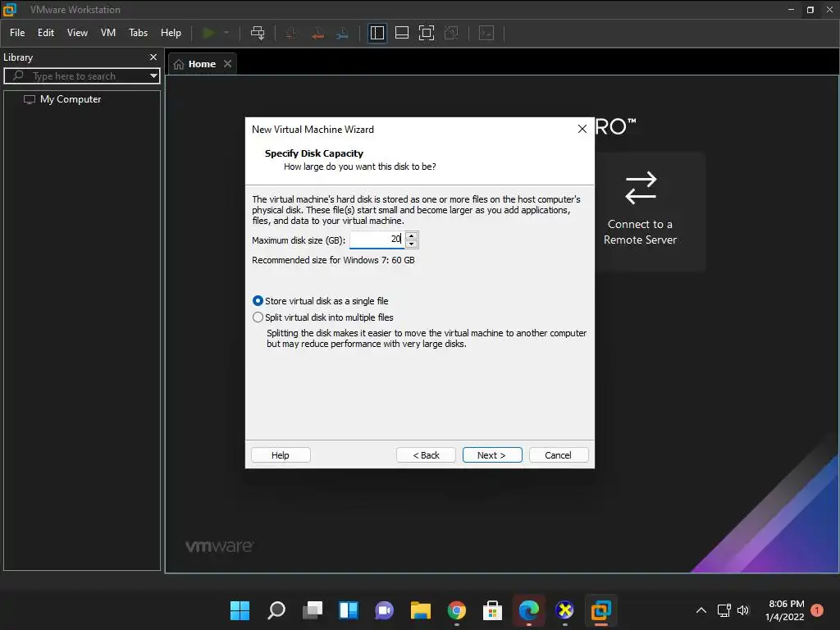
Task: Click the Maximum disk size field
Action: 377,240
